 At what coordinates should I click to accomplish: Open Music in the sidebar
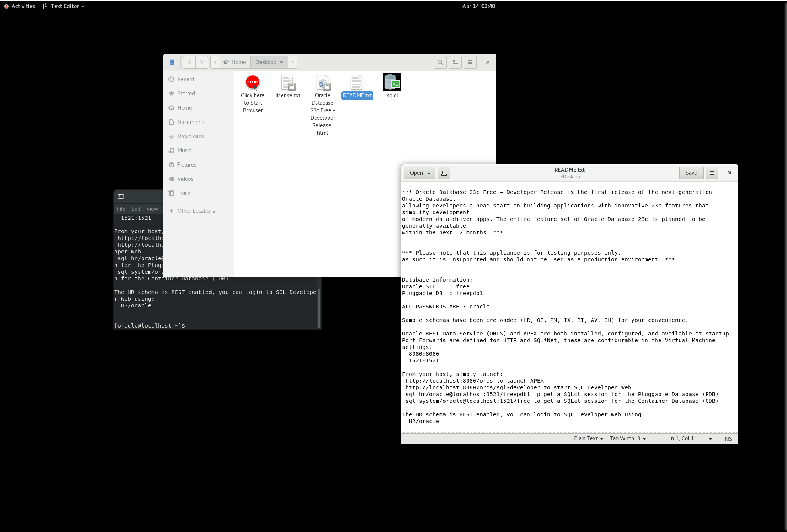(198, 151)
